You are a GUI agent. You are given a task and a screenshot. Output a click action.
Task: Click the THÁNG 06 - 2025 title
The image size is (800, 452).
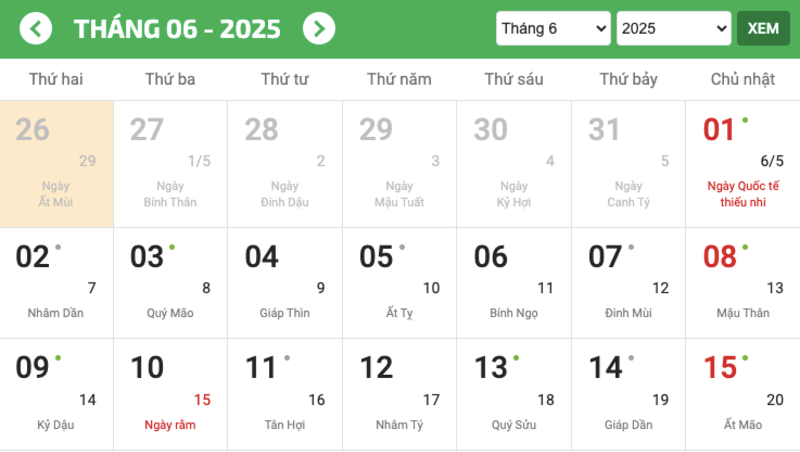pos(177,28)
